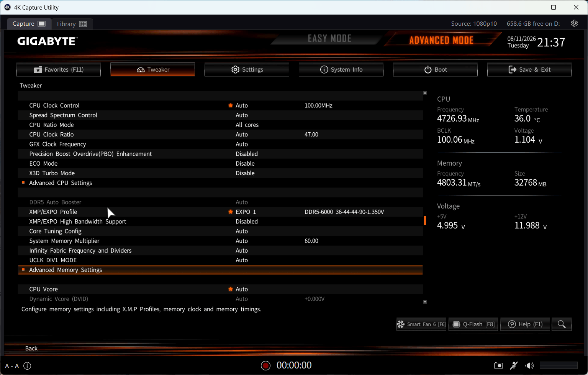Image resolution: width=588 pixels, height=375 pixels.
Task: Change XMP/EXPO Profile EXPO 1 value
Action: [246, 212]
